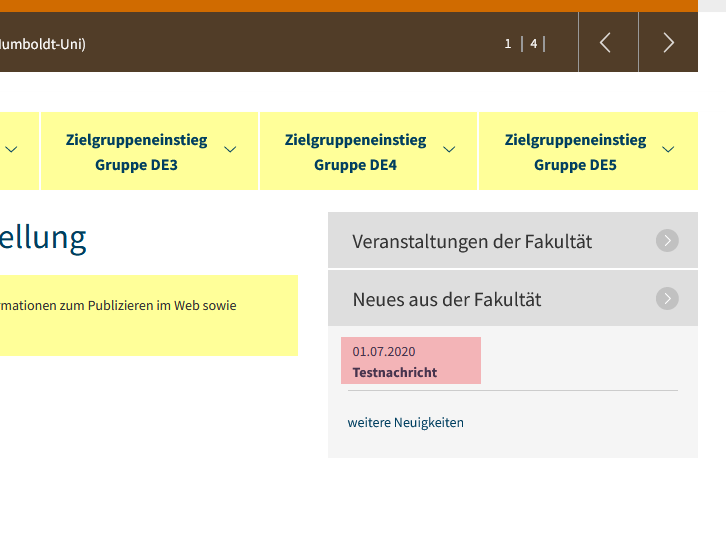Open the Testnachricht news title

[x=395, y=372]
